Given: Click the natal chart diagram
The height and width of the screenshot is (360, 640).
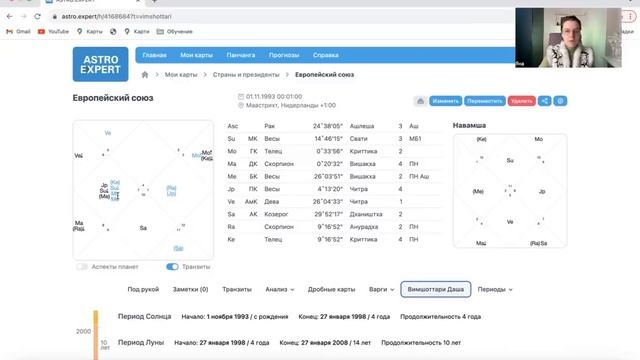Looking at the screenshot, I should 143,190.
